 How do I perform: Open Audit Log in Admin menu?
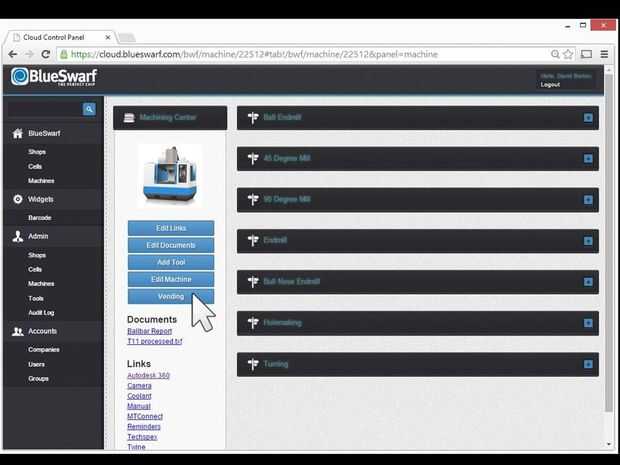(41, 313)
